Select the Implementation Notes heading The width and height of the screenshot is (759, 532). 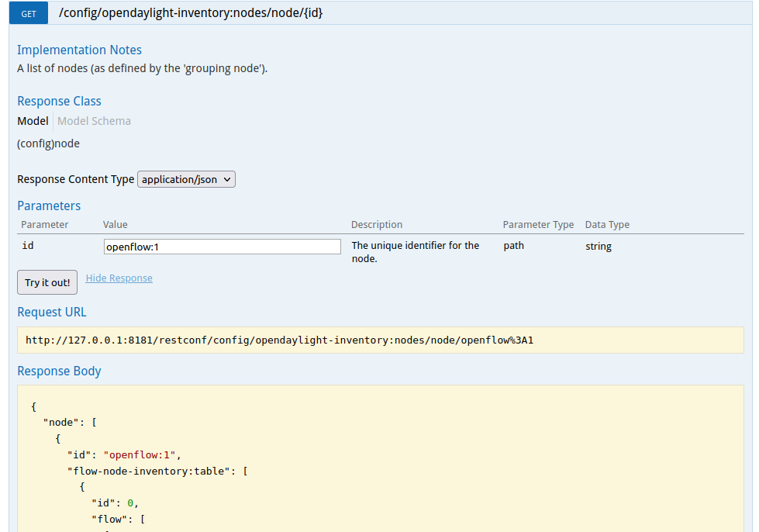[x=79, y=50]
